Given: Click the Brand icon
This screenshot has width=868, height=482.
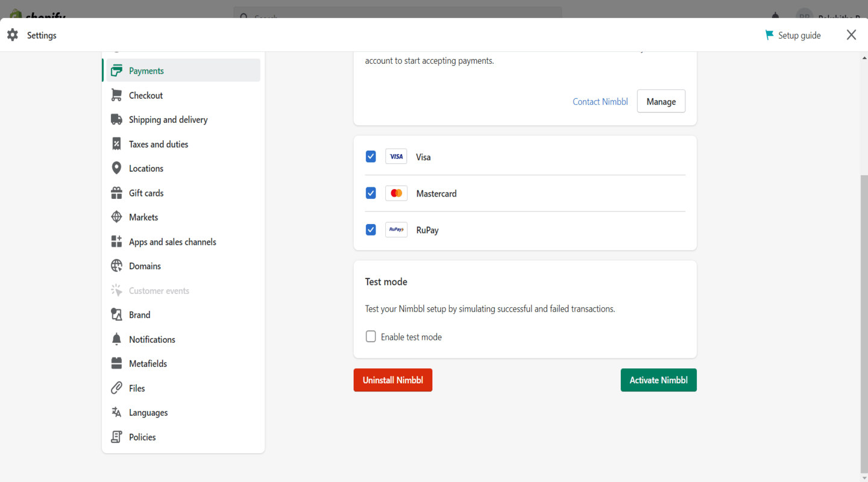Looking at the screenshot, I should click(x=116, y=315).
